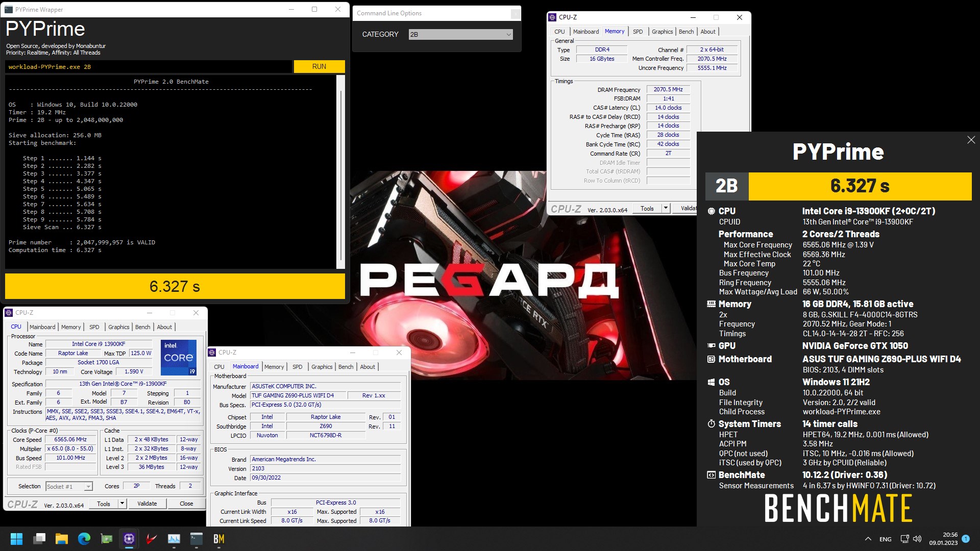This screenshot has height=551, width=980.
Task: Click the yellow 6.327 s score in BenchMate panel
Action: (860, 186)
